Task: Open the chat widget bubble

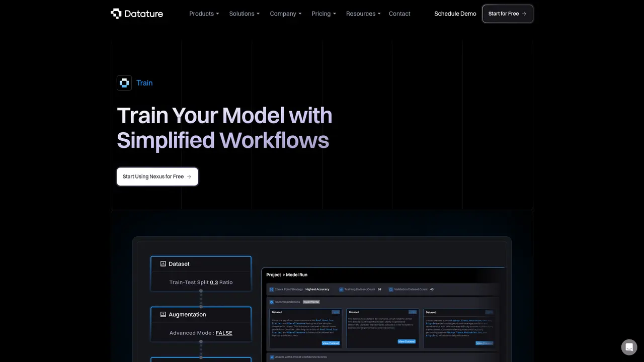Action: pos(629,347)
